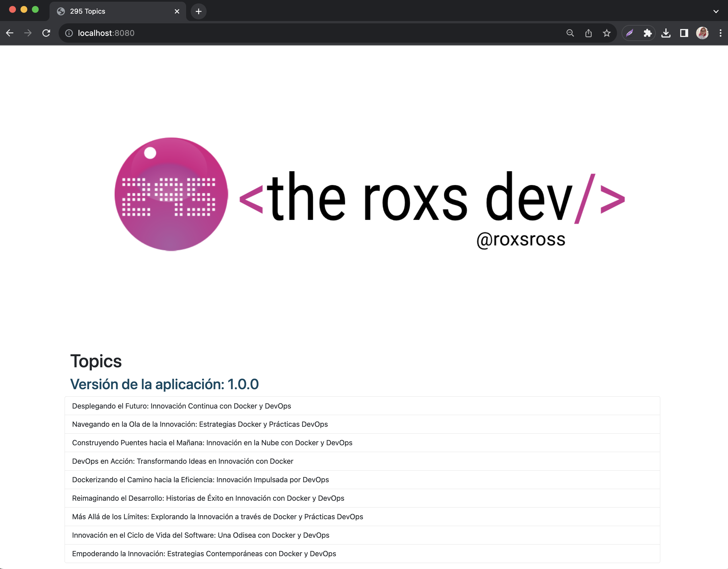Click the macOS red close window button
This screenshot has height=569, width=728.
[13, 9]
